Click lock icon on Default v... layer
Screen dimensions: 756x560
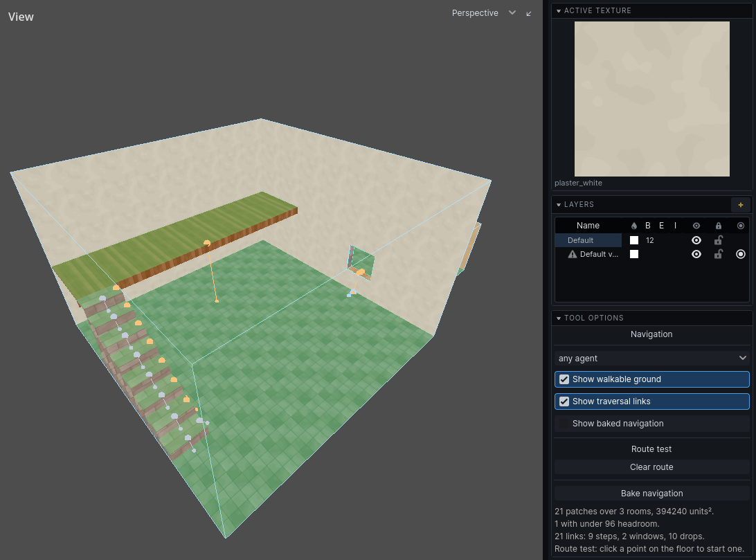[719, 254]
